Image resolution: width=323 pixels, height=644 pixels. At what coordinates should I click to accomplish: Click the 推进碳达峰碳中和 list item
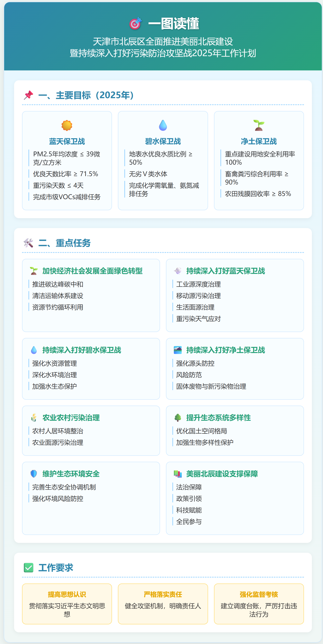[x=58, y=284]
